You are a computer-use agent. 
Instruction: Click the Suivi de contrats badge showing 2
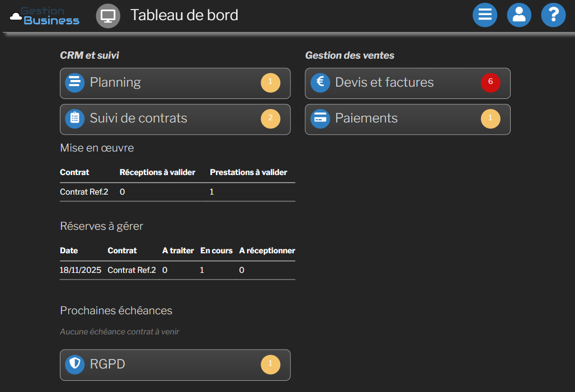point(270,119)
